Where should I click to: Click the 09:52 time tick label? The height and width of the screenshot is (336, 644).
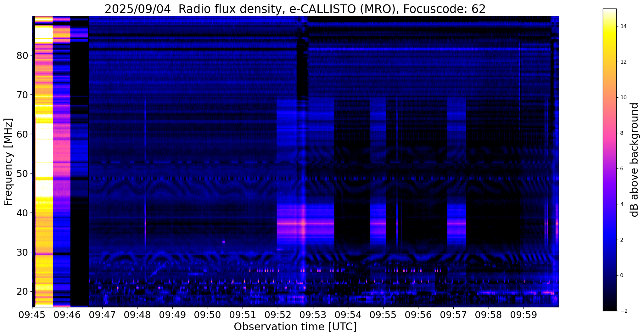click(x=278, y=315)
